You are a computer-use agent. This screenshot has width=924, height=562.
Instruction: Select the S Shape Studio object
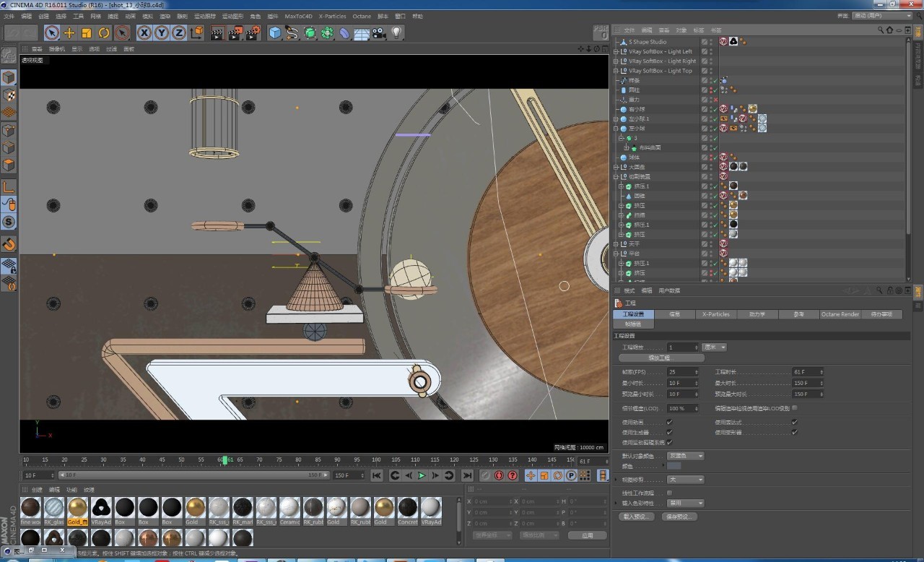648,42
